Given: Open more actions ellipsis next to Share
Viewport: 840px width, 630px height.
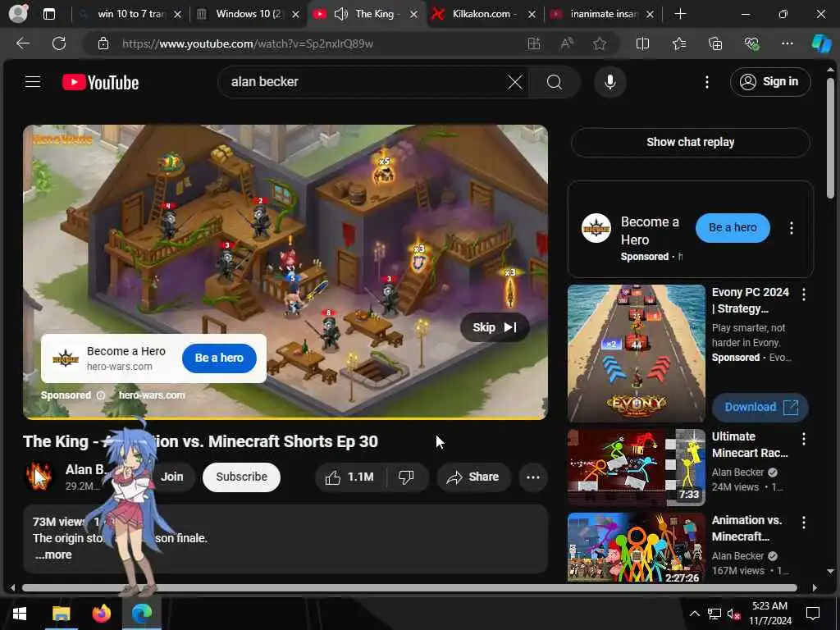Looking at the screenshot, I should pyautogui.click(x=533, y=477).
